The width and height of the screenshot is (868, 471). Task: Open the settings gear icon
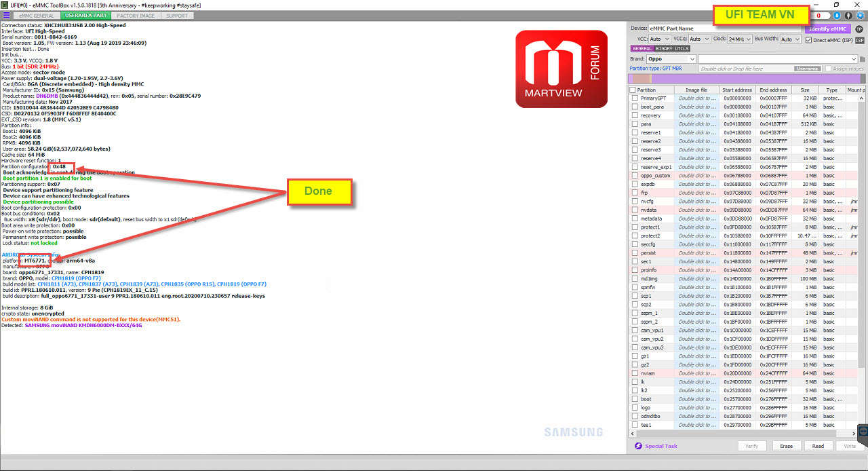pos(859,15)
